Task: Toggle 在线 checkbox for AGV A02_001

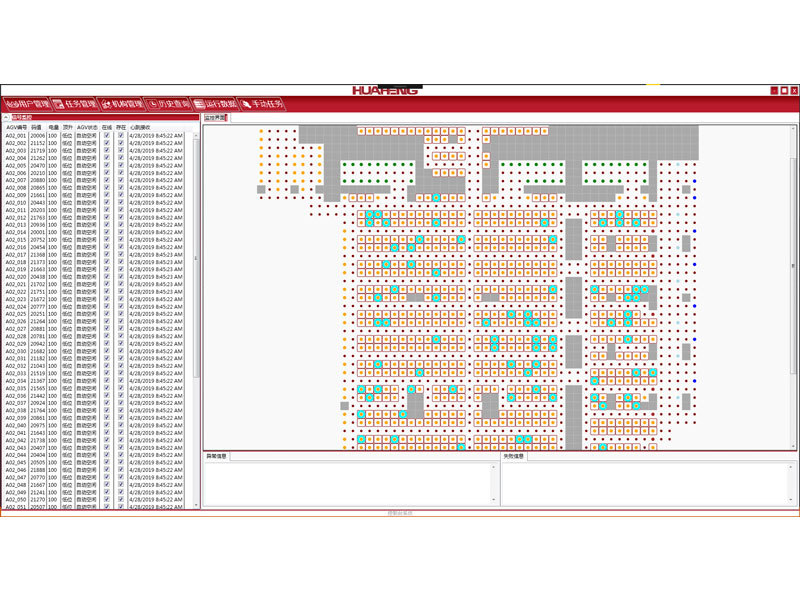Action: 106,136
